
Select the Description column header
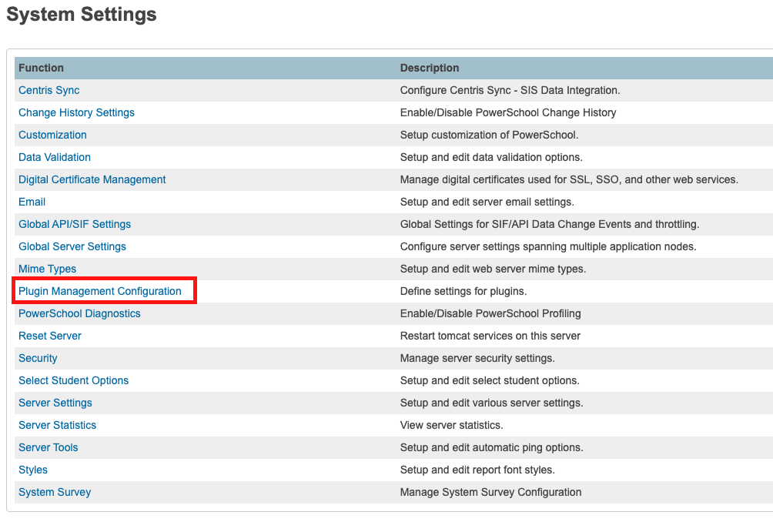tap(430, 68)
